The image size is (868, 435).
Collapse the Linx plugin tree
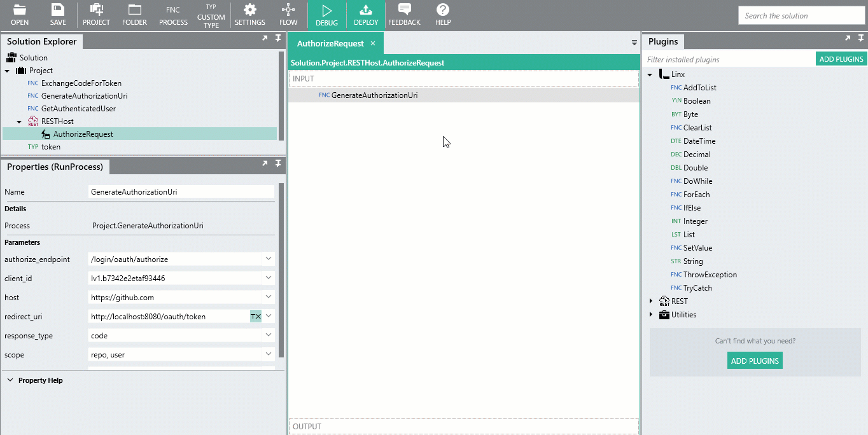[x=650, y=74]
